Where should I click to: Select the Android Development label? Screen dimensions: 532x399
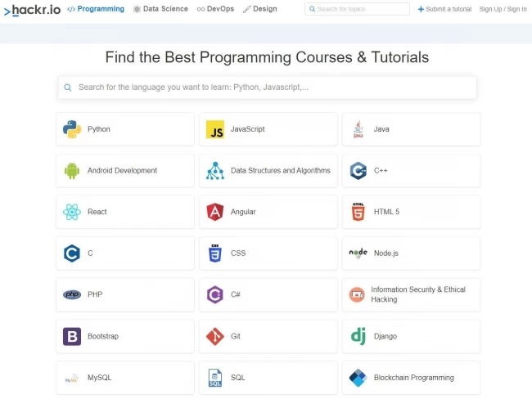pos(122,171)
